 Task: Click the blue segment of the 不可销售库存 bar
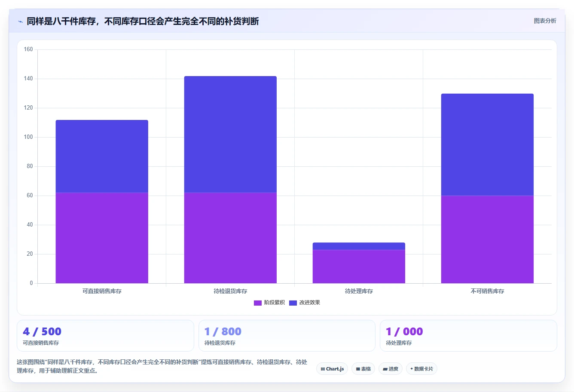pos(487,145)
